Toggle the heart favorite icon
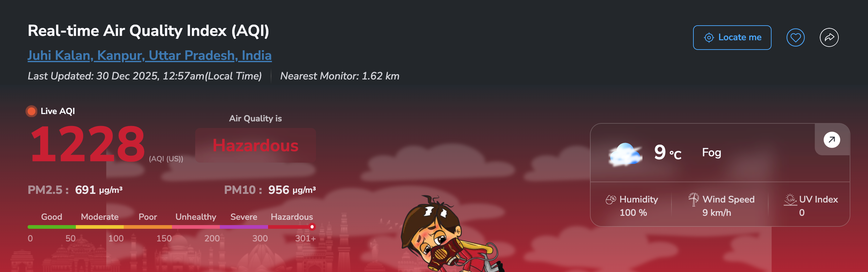Image resolution: width=868 pixels, height=272 pixels. (x=796, y=38)
